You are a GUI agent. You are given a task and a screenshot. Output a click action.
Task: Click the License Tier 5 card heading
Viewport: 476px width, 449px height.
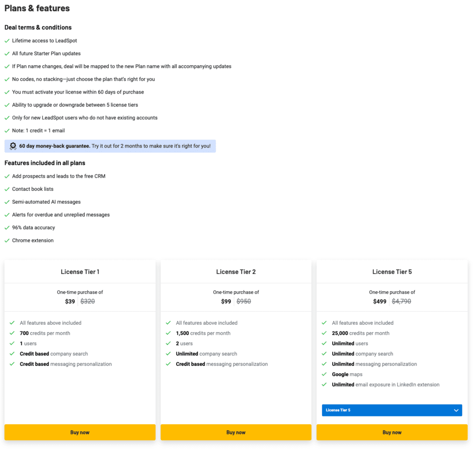click(392, 272)
